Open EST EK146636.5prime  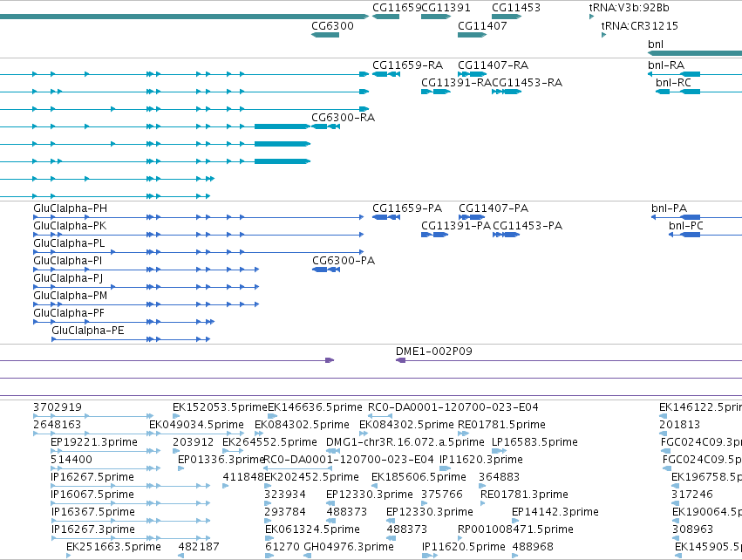(315, 407)
